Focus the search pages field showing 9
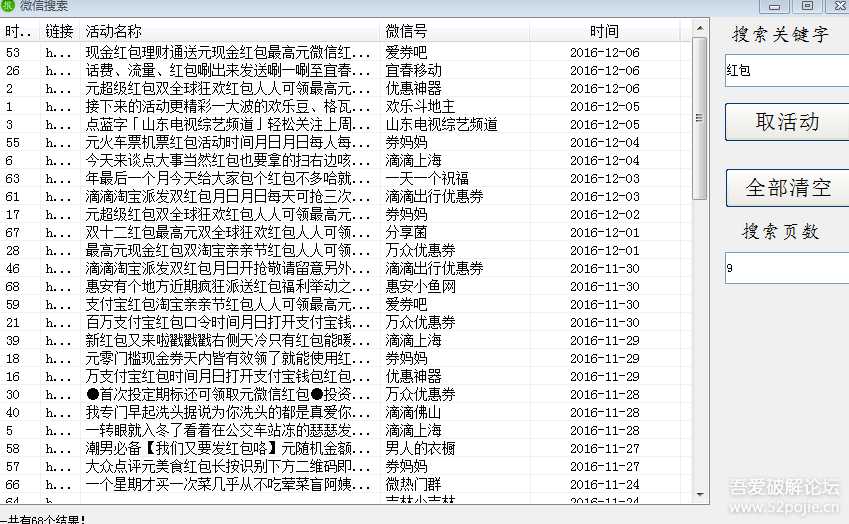Screen dimensions: 849x524 tap(787, 267)
